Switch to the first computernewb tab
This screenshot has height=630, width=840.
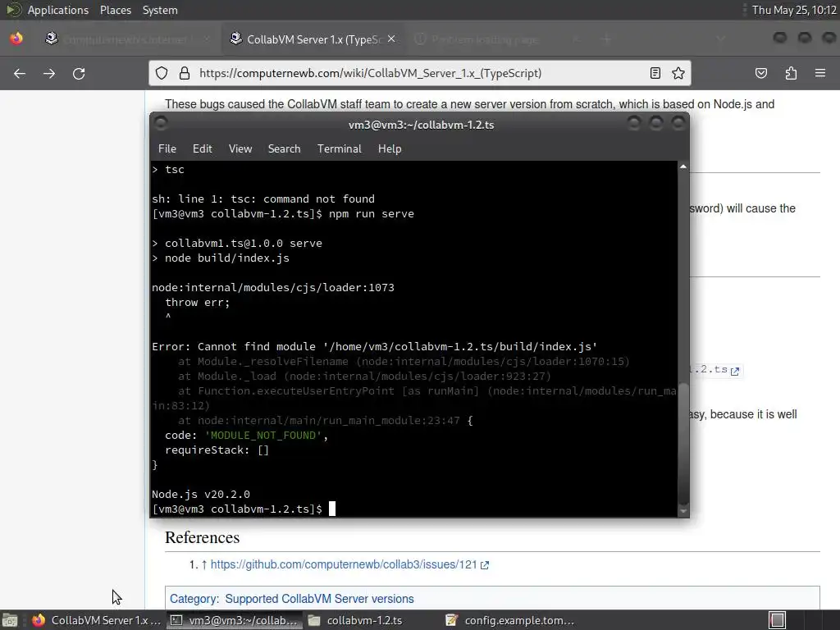[x=126, y=39]
